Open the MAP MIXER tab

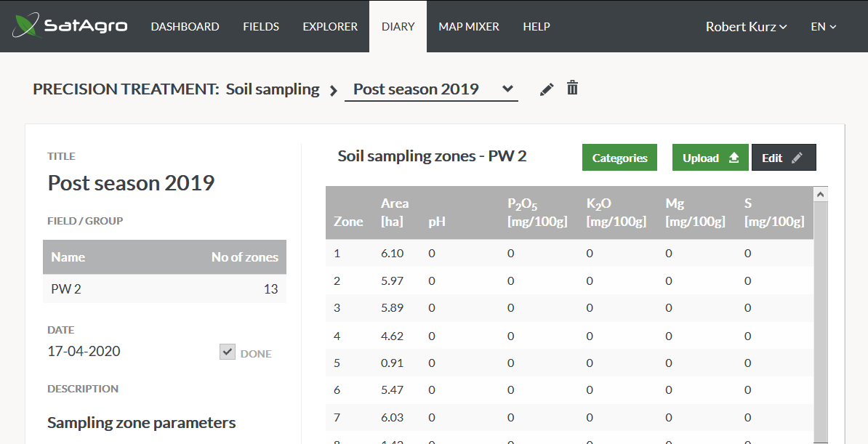tap(469, 27)
